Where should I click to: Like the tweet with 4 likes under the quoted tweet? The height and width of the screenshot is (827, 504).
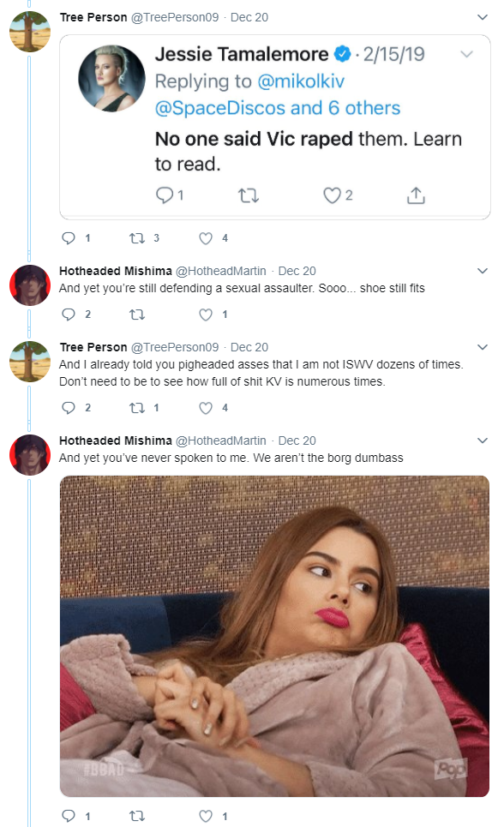206,238
